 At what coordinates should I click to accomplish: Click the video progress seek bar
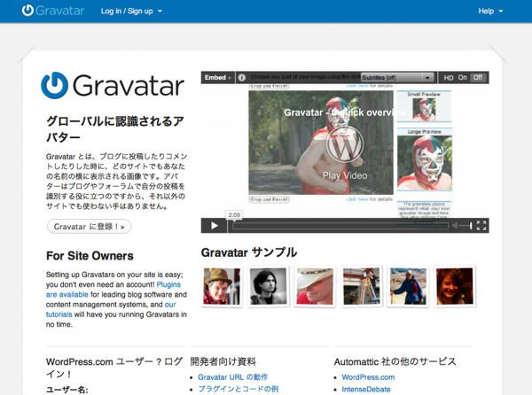[340, 226]
